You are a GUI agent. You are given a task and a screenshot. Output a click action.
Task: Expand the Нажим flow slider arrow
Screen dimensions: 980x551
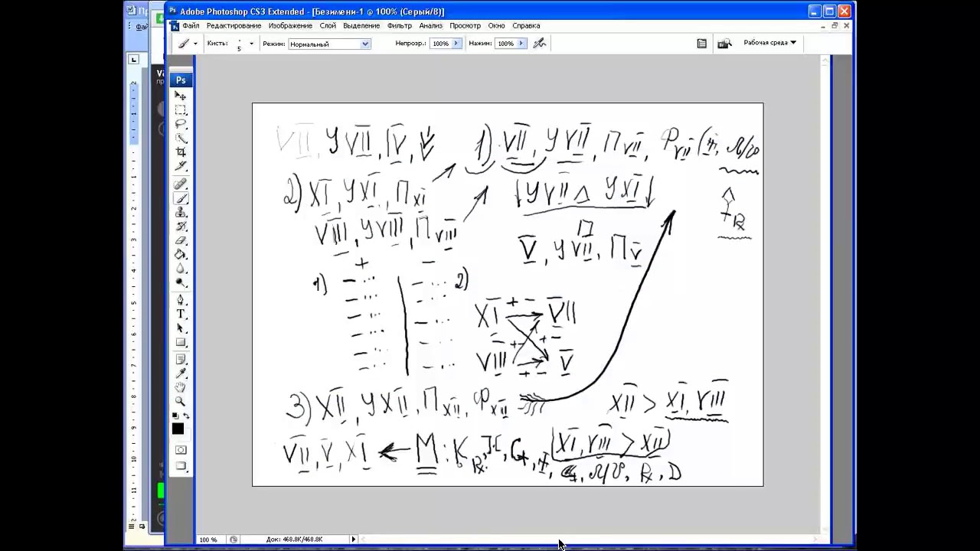click(x=521, y=44)
